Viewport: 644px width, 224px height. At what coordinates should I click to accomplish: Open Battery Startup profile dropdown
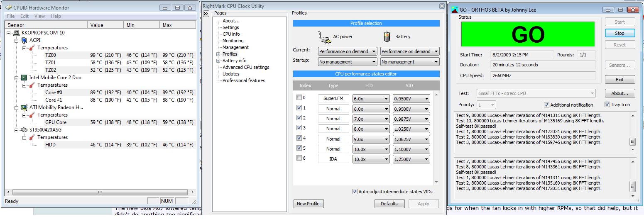pyautogui.click(x=410, y=62)
